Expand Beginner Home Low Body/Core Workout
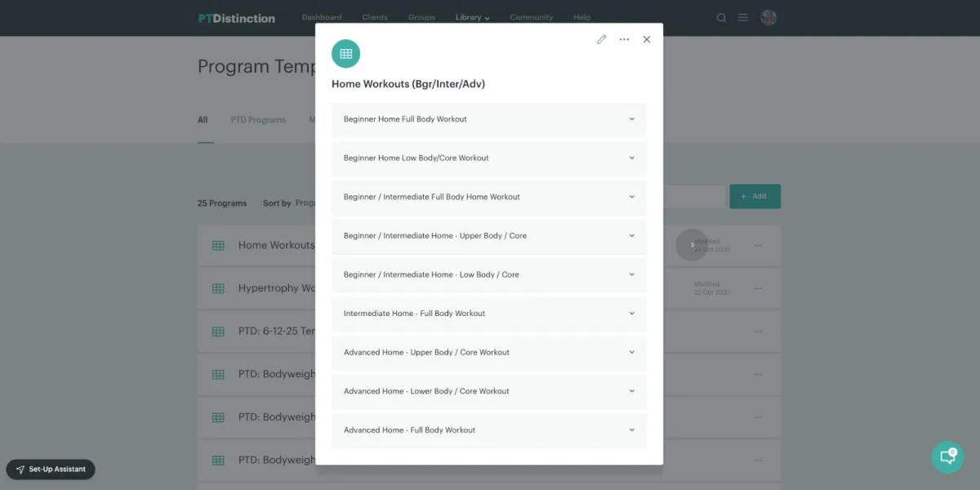Image resolution: width=980 pixels, height=490 pixels. (x=489, y=158)
